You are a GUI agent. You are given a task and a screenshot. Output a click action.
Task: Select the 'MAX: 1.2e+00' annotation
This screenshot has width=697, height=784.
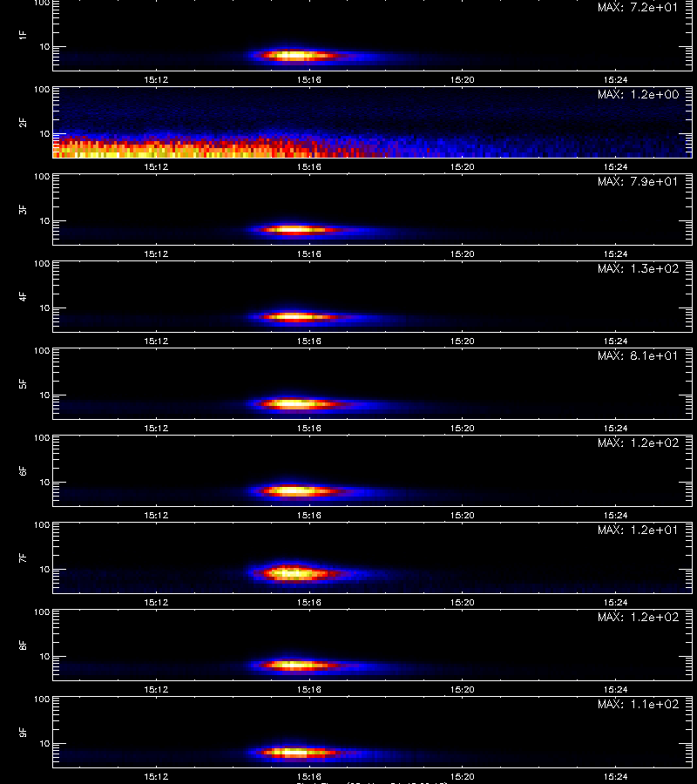click(638, 94)
